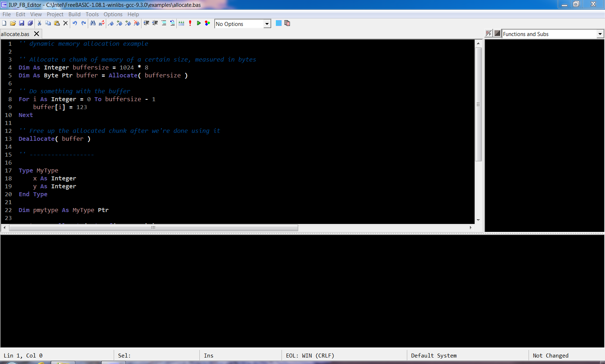Click the vertical scrollbar thumb in editor
The image size is (605, 364).
tap(478, 104)
